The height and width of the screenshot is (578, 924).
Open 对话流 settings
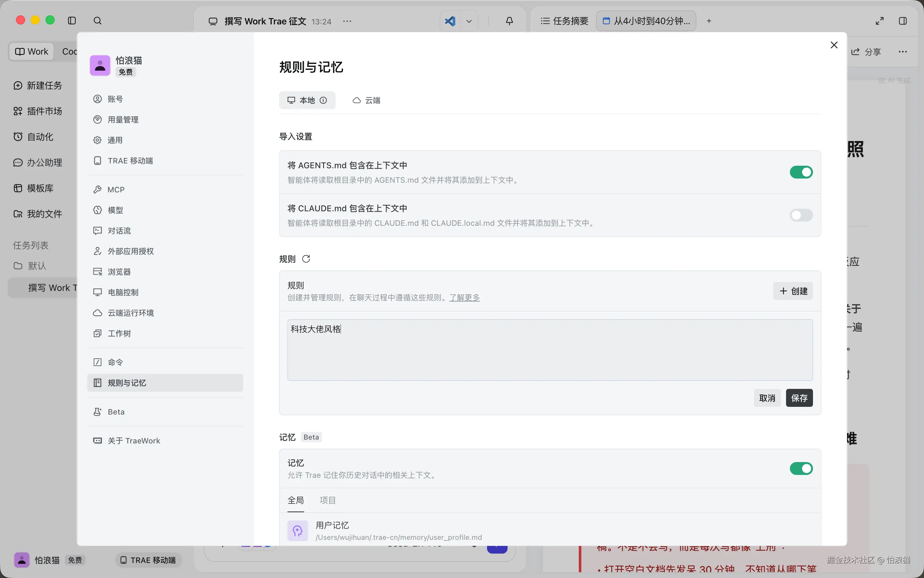point(165,231)
